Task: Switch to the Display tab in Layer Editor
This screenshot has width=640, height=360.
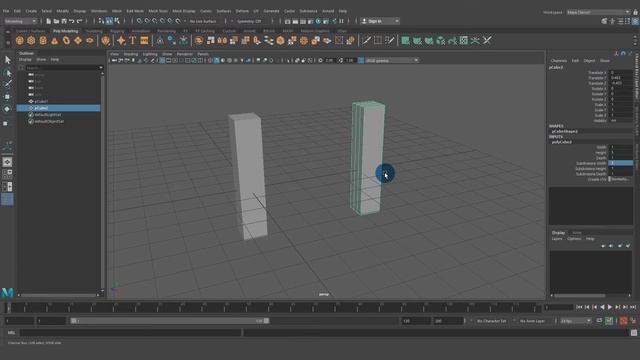Action: (x=558, y=233)
